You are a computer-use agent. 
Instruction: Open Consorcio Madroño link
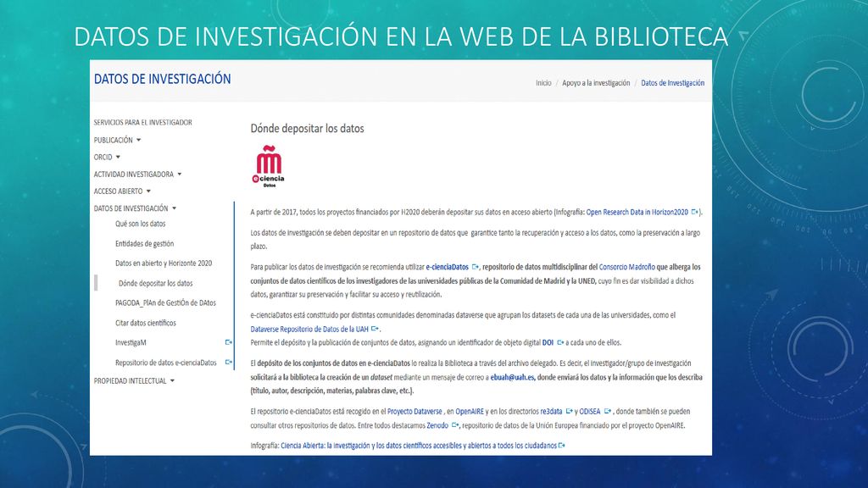pos(626,267)
